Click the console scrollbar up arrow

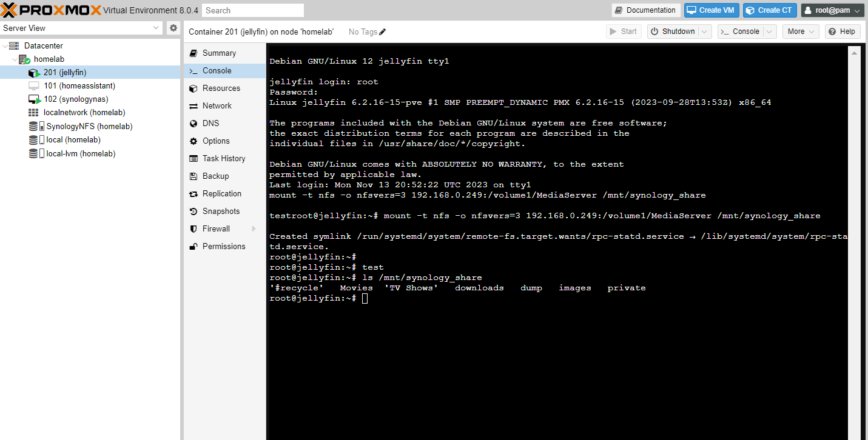tap(854, 53)
